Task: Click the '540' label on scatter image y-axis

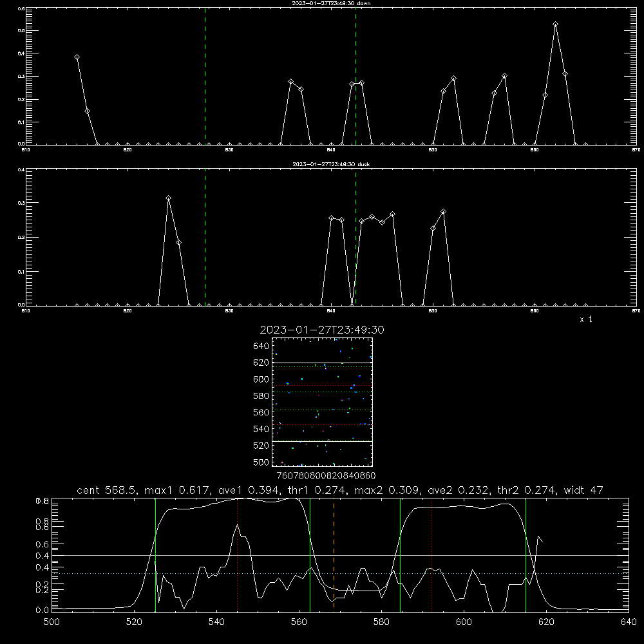Action: click(x=261, y=429)
